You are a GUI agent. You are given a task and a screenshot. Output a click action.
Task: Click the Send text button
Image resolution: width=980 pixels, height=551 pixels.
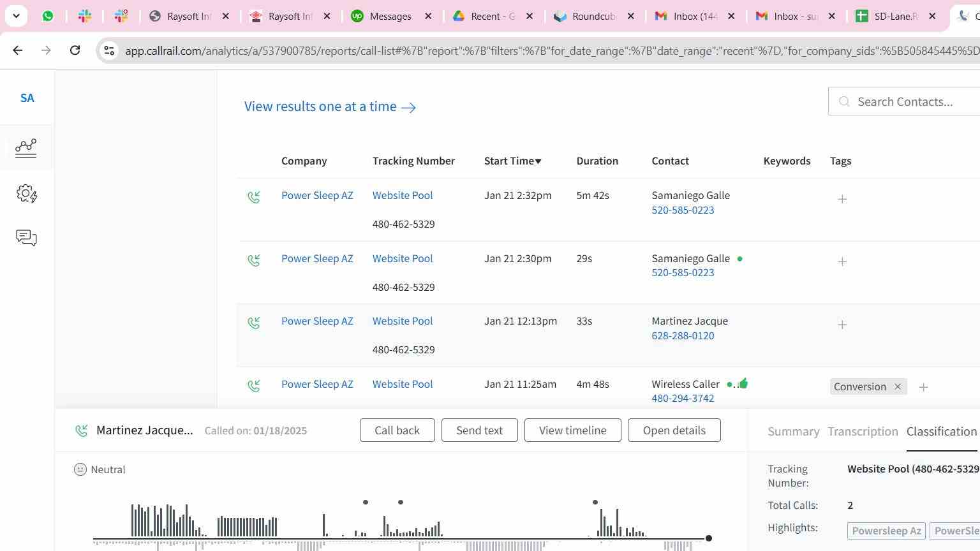click(479, 430)
